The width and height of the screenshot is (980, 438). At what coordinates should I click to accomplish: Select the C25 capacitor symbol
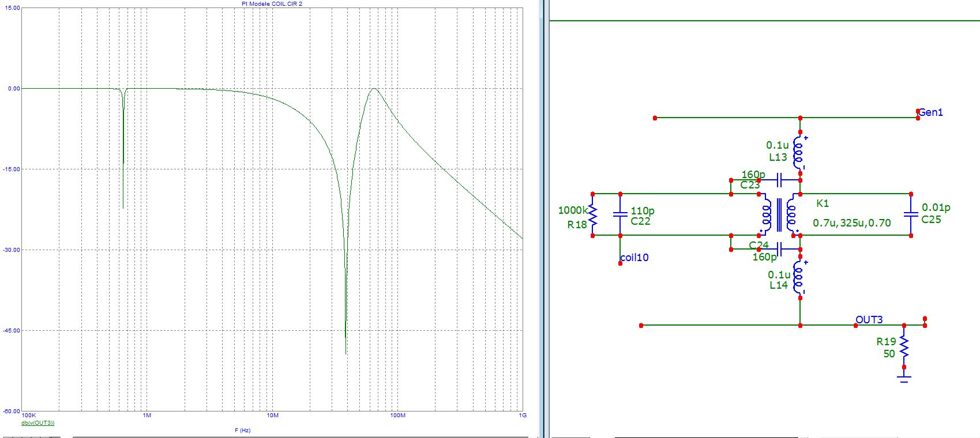pos(911,214)
